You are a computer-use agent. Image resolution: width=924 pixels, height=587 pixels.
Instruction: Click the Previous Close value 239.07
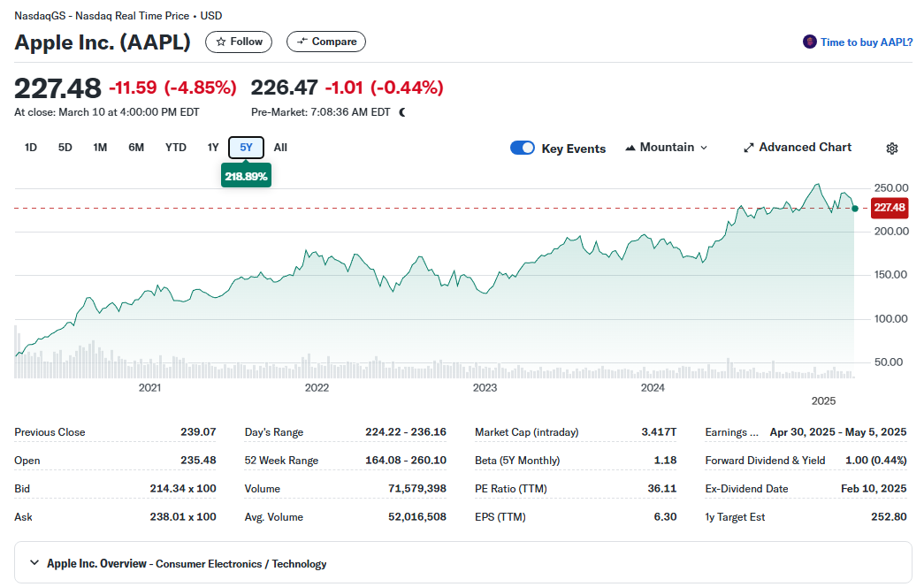click(x=198, y=432)
